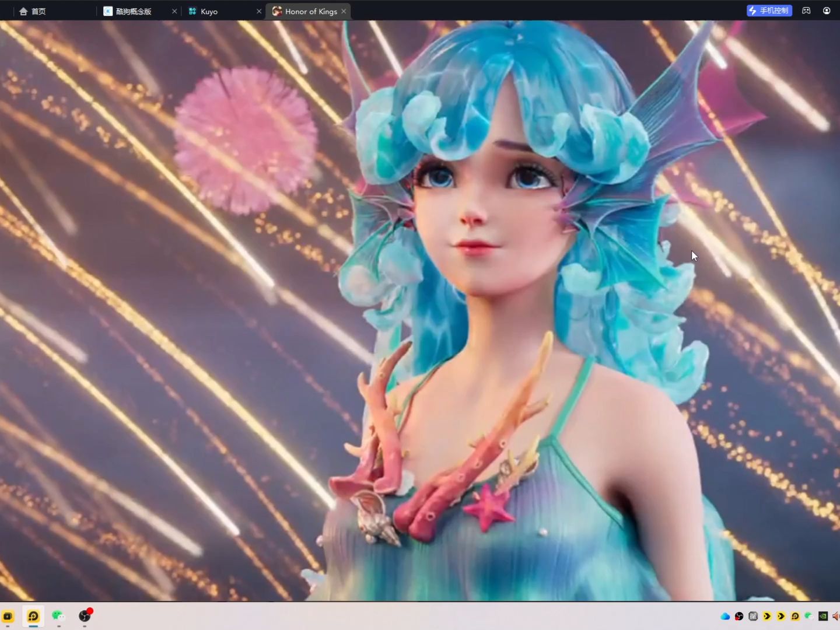Click the volume speaker tray icon
The image size is (840, 630).
coord(836,616)
